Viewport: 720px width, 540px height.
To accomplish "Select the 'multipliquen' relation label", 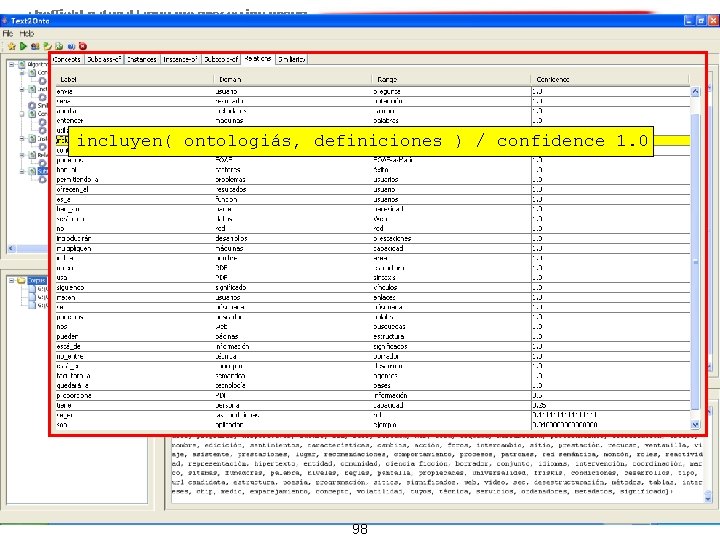I will point(74,248).
